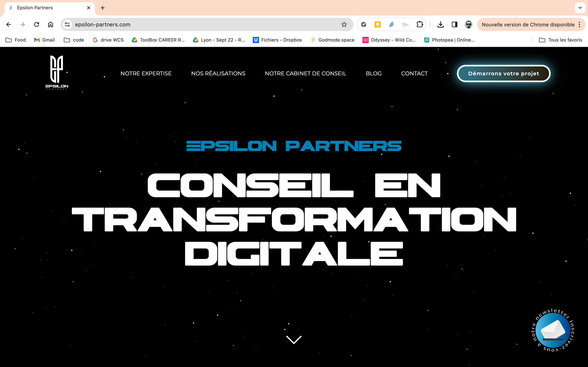Open the newsletter envelope badge
The image size is (588, 367).
tap(553, 330)
